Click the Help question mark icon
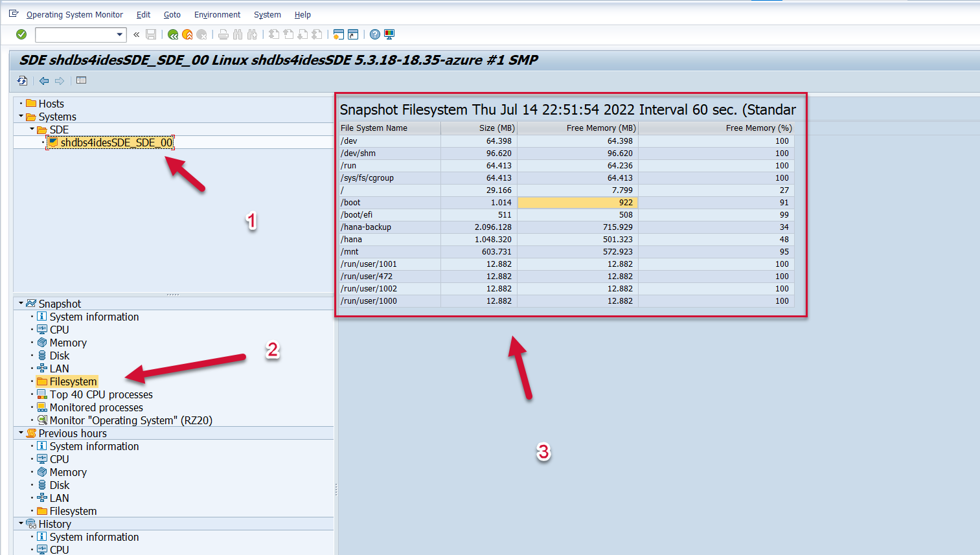980x555 pixels. (x=375, y=34)
